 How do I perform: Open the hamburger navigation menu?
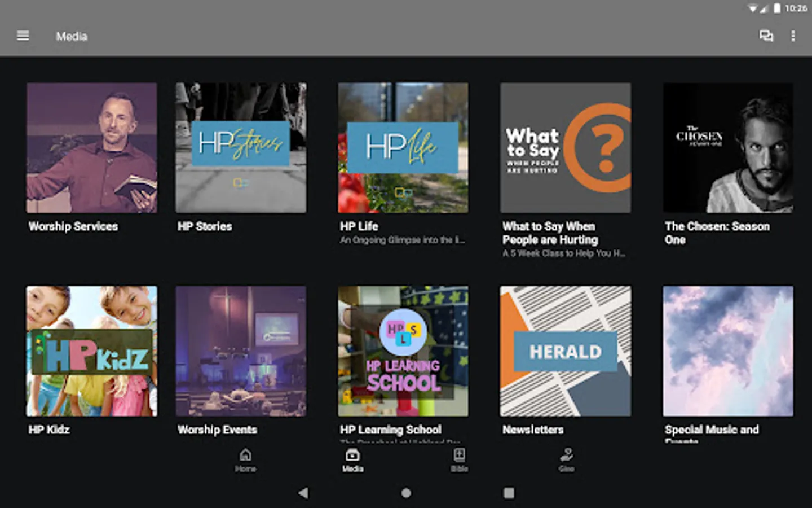click(23, 36)
